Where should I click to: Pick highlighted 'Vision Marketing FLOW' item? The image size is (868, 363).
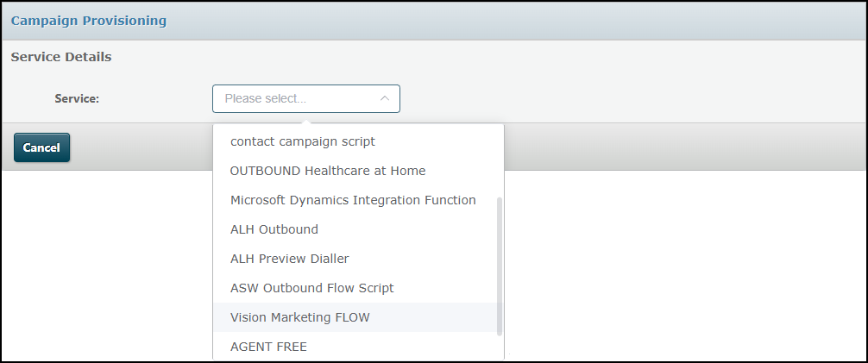click(x=300, y=317)
